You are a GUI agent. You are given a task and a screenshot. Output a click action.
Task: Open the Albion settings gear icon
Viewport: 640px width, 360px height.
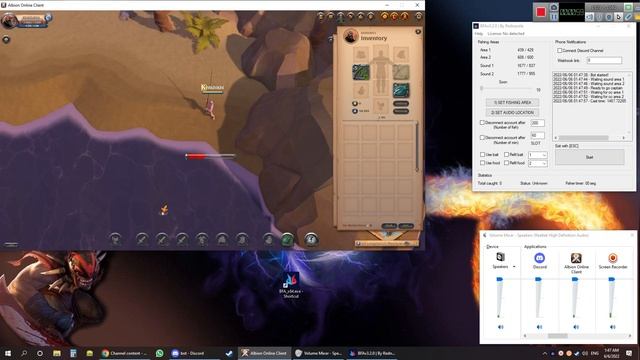click(418, 16)
